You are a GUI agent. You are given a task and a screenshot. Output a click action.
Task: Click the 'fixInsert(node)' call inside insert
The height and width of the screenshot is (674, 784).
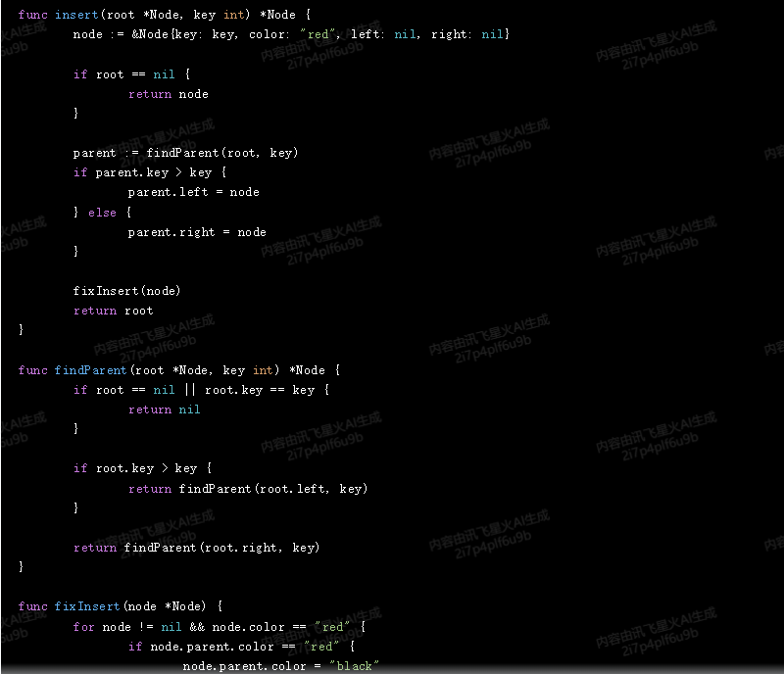click(x=126, y=291)
